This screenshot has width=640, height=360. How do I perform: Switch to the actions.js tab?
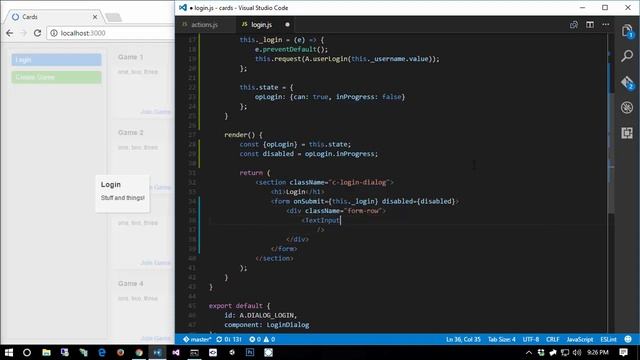click(205, 24)
